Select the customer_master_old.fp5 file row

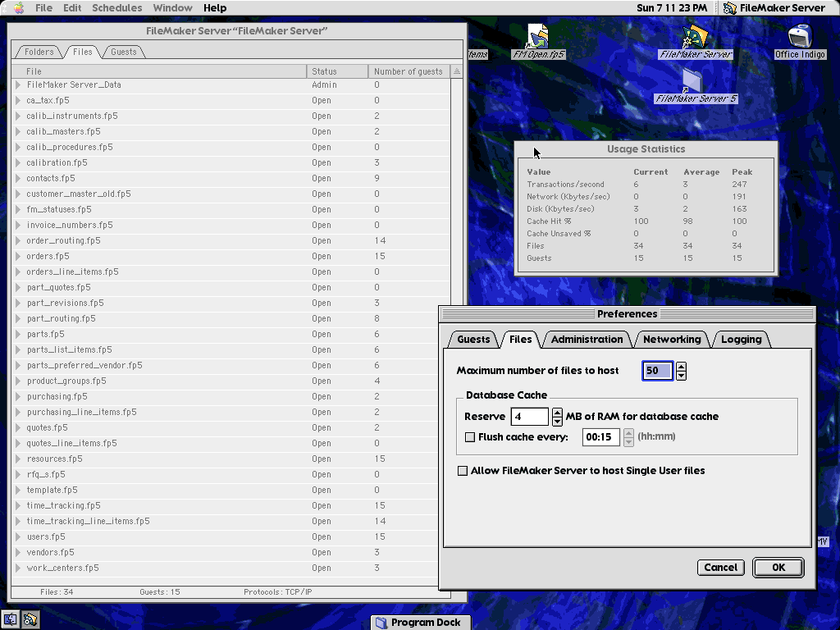(x=231, y=194)
